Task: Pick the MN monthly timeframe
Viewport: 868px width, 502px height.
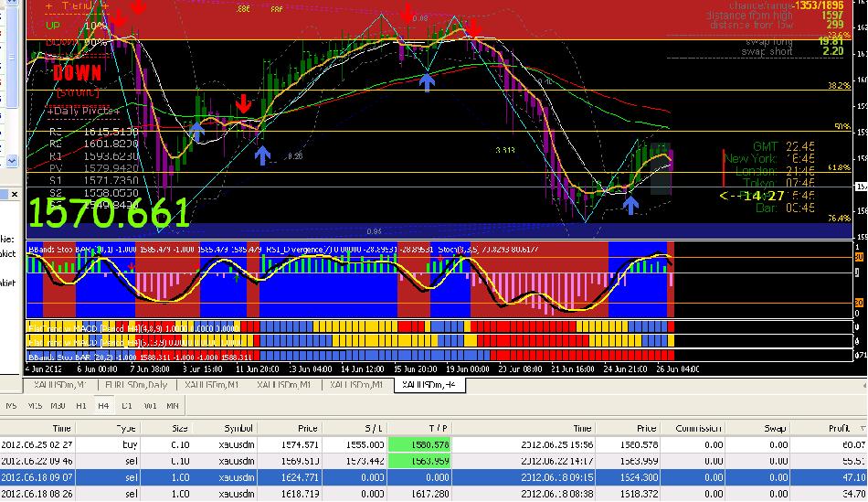Action: tap(173, 404)
